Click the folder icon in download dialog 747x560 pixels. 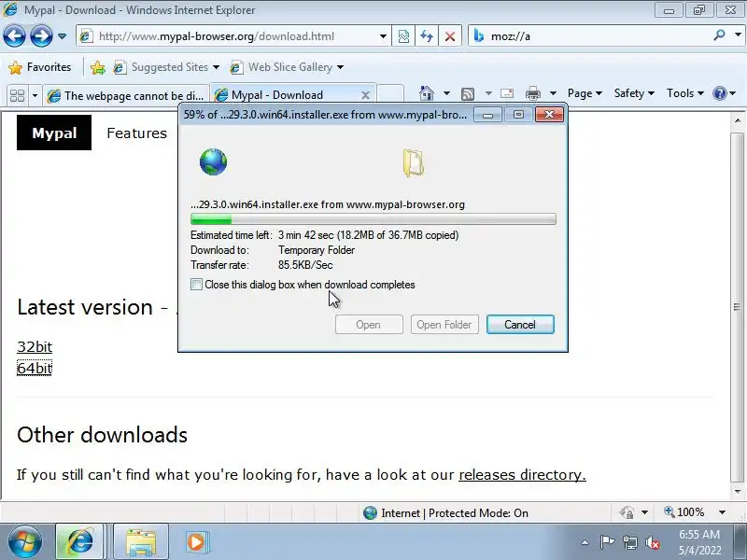413,162
